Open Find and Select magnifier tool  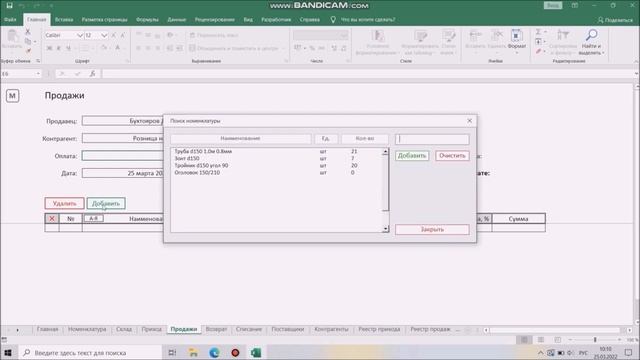tap(591, 35)
